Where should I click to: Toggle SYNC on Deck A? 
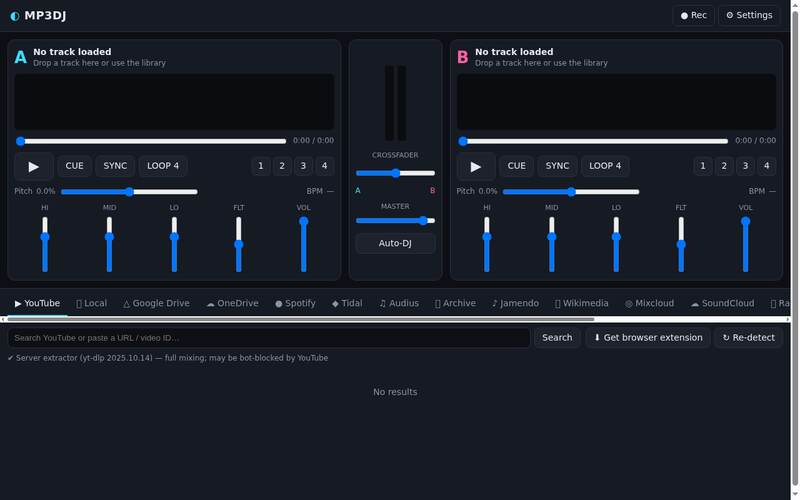tap(115, 166)
